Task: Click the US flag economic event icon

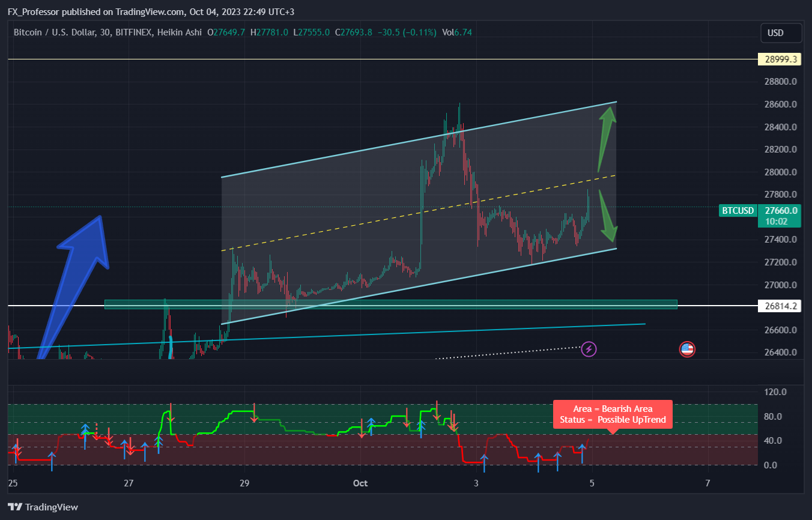Action: click(687, 349)
